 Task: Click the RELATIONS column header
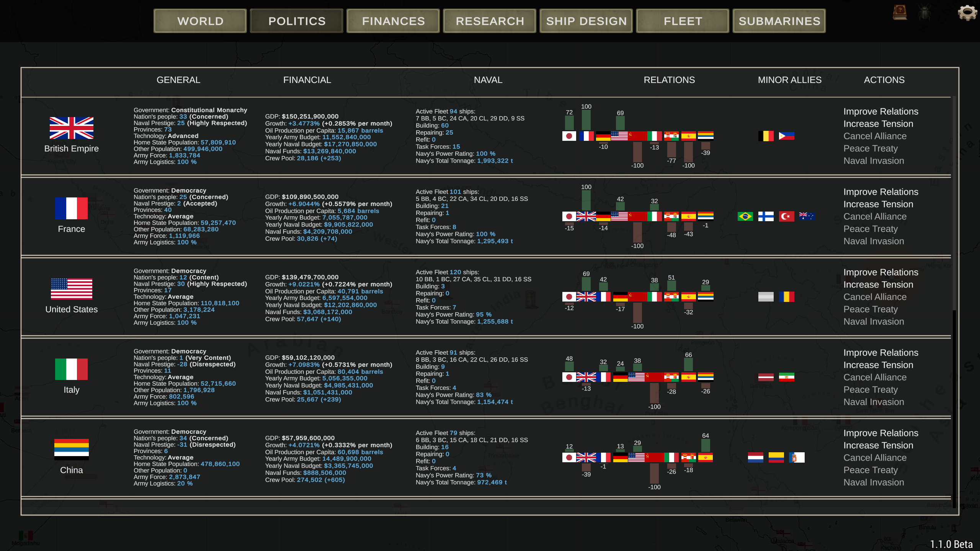[x=669, y=80]
